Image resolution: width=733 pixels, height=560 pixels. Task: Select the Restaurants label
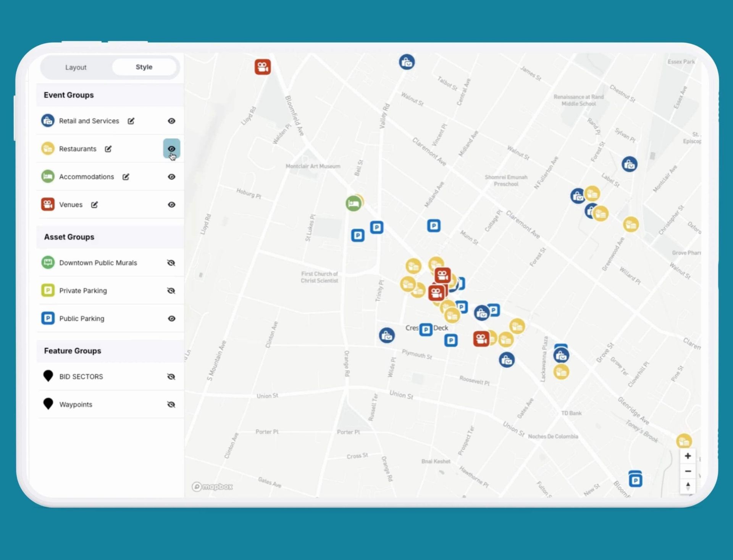pos(77,149)
